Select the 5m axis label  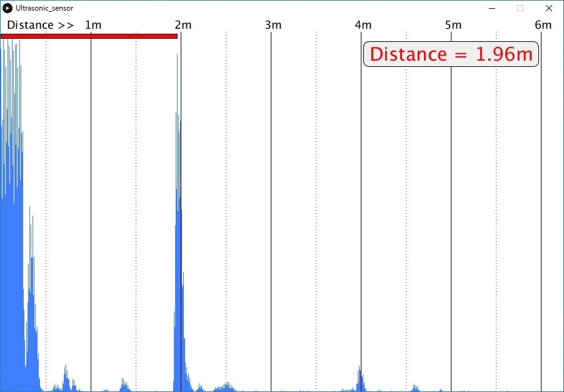454,25
